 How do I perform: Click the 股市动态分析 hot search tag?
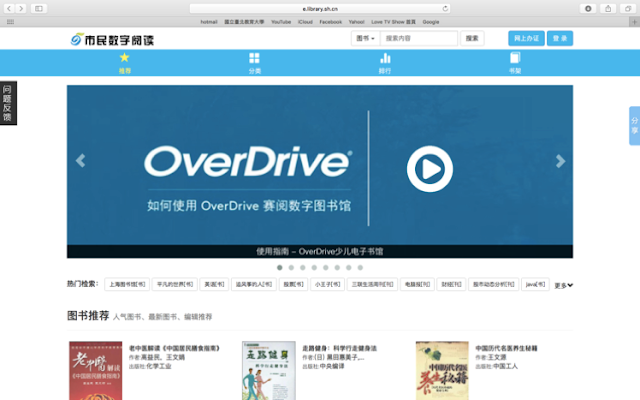click(x=493, y=284)
